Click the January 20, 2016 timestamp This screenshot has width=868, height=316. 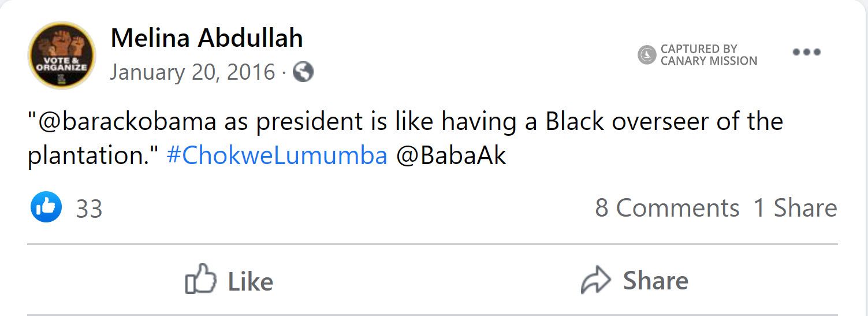tap(192, 72)
